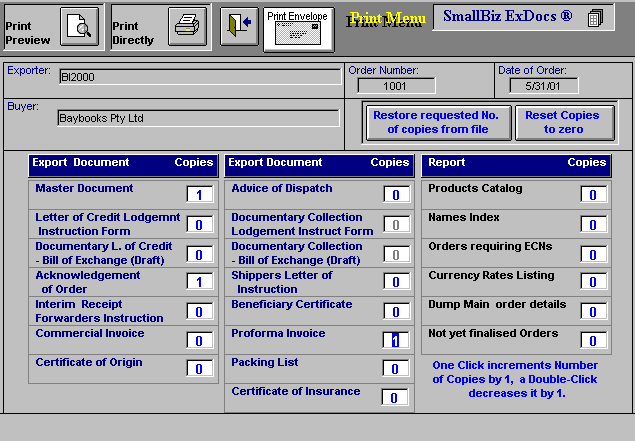Click Proforma Invoice copies field
This screenshot has width=635, height=441.
pos(395,340)
